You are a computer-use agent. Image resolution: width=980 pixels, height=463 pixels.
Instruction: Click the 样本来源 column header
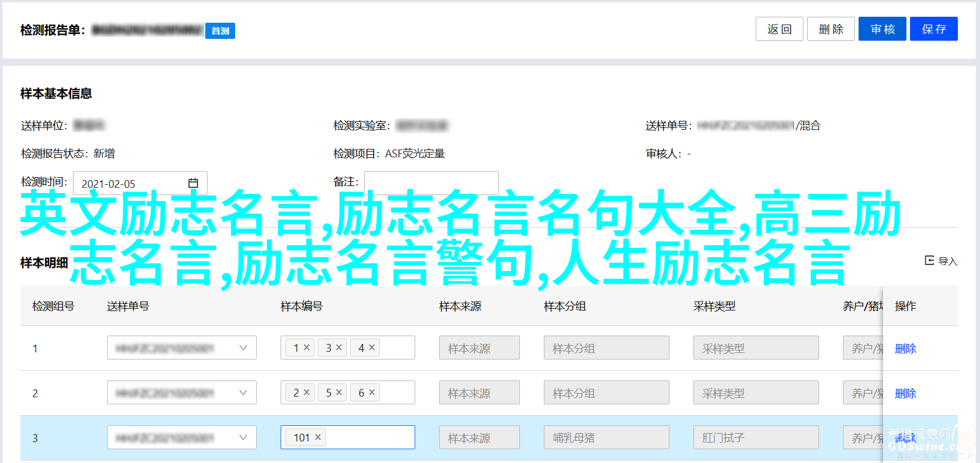[x=460, y=306]
